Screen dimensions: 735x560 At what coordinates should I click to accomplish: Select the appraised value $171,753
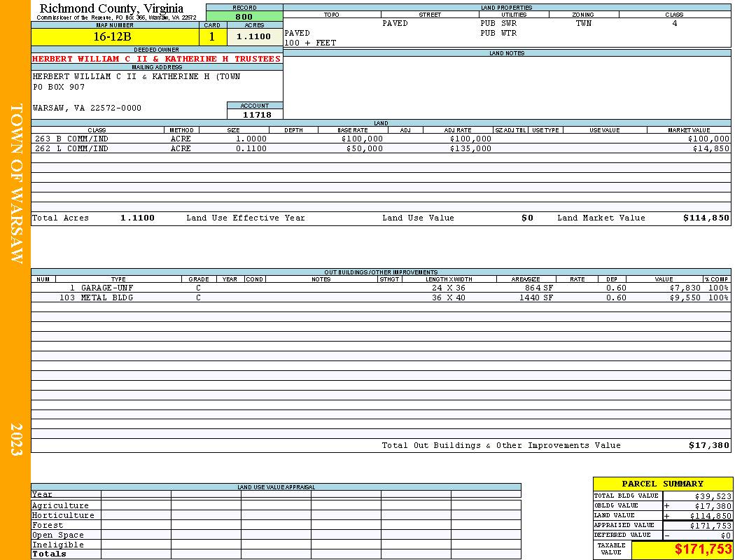710,526
